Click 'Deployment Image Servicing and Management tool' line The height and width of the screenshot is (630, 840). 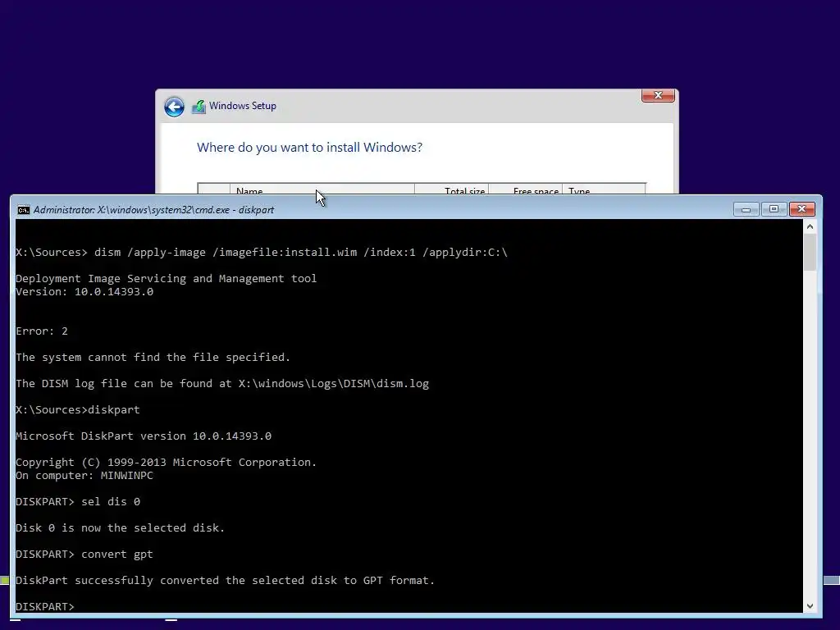click(x=166, y=279)
